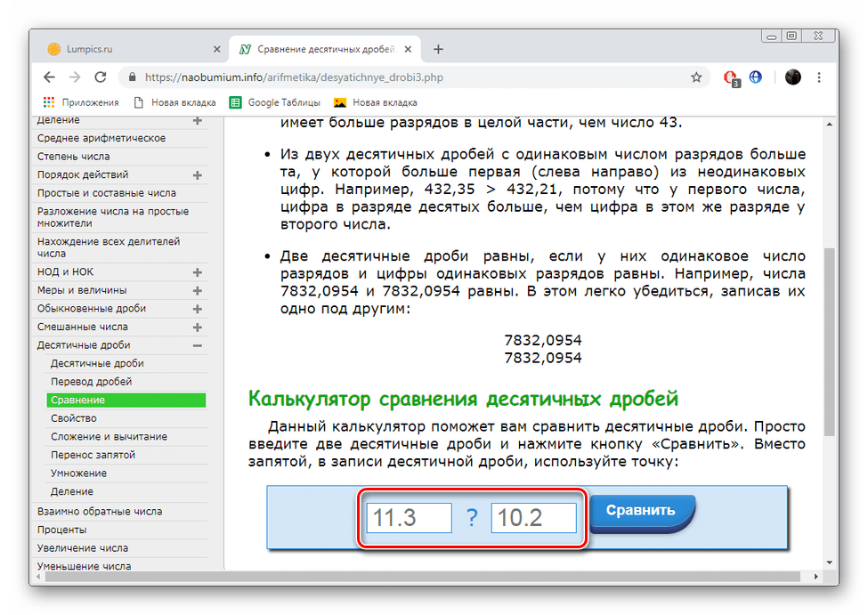The height and width of the screenshot is (615, 868).
Task: Click the browser forward arrow
Action: click(75, 77)
